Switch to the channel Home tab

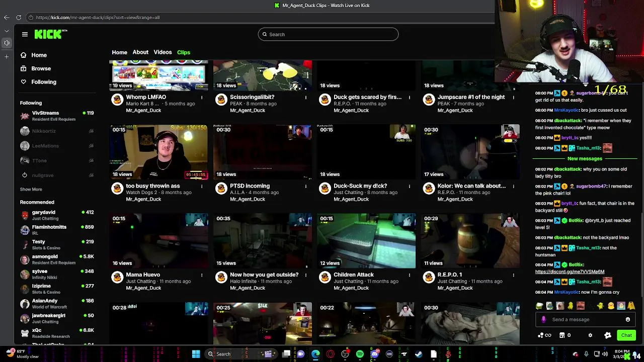[119, 52]
